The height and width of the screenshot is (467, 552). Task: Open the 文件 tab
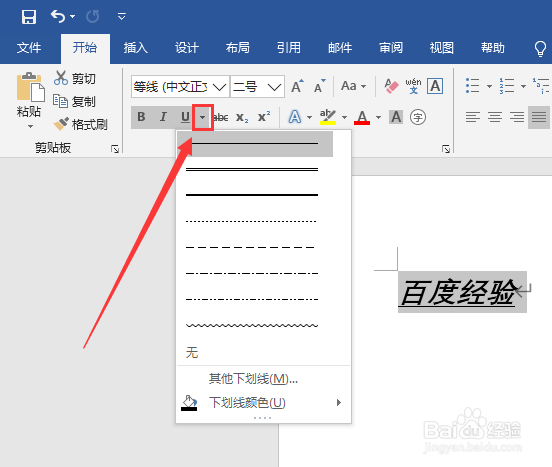coord(29,48)
